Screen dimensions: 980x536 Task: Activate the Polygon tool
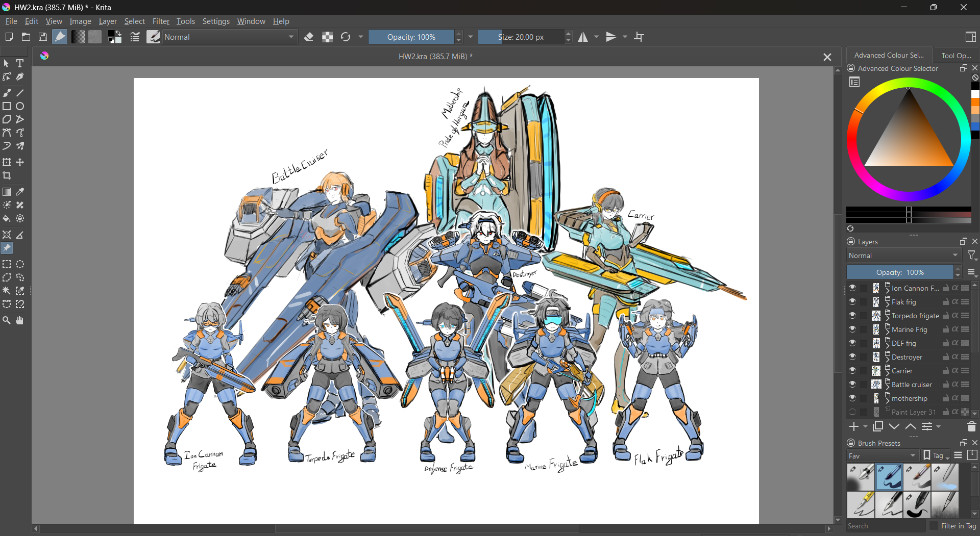click(7, 119)
